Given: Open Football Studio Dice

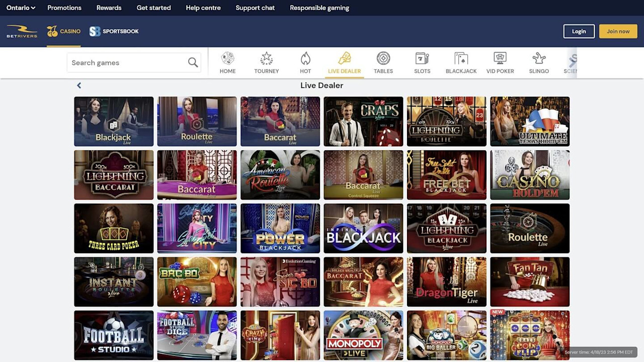Looking at the screenshot, I should point(197,335).
